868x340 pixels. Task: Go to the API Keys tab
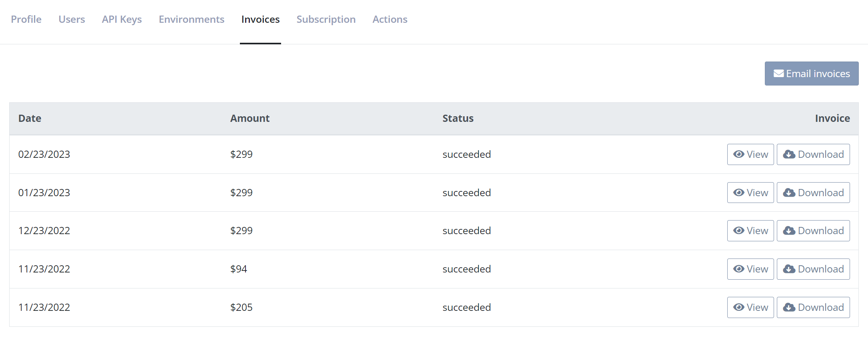[122, 19]
